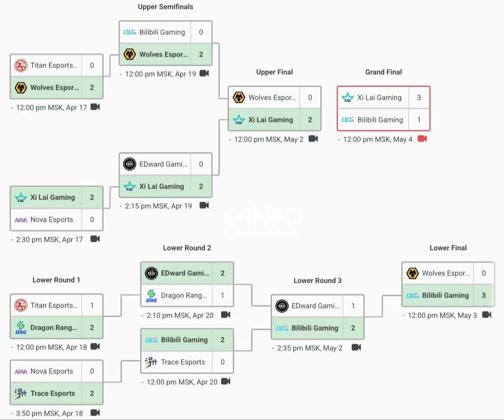Open Xi Lai Gaming winner row in Upper Final

click(x=275, y=120)
